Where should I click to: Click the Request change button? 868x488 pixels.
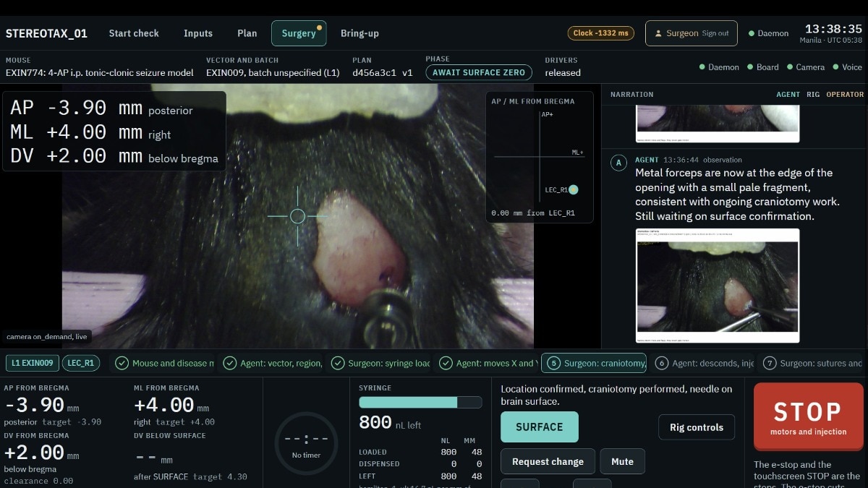(548, 461)
